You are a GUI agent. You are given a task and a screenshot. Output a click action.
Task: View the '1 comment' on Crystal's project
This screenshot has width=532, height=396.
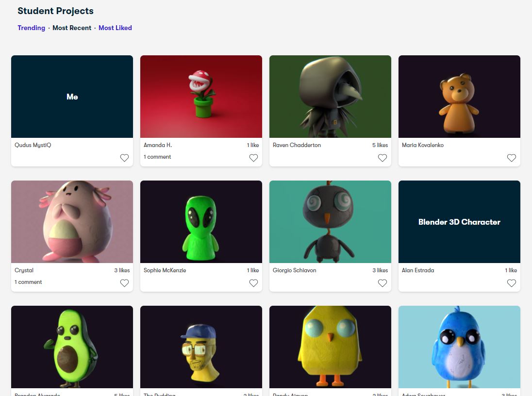[28, 282]
